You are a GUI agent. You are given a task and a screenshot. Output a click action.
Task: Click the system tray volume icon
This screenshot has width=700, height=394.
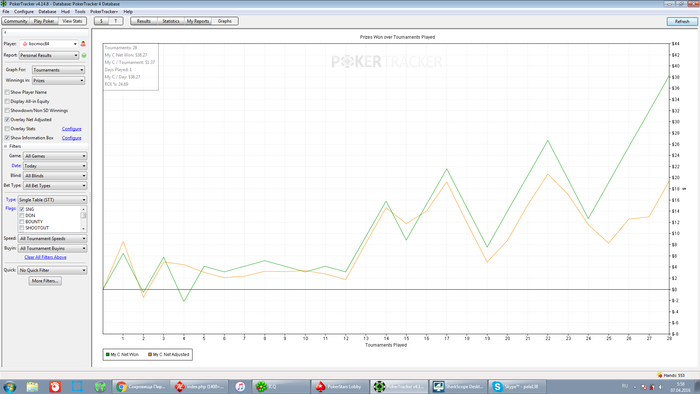tap(660, 387)
